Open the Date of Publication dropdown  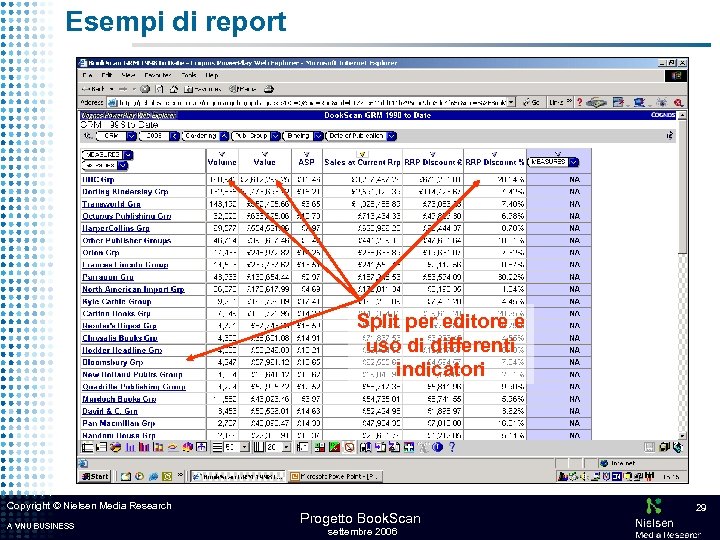coord(391,136)
